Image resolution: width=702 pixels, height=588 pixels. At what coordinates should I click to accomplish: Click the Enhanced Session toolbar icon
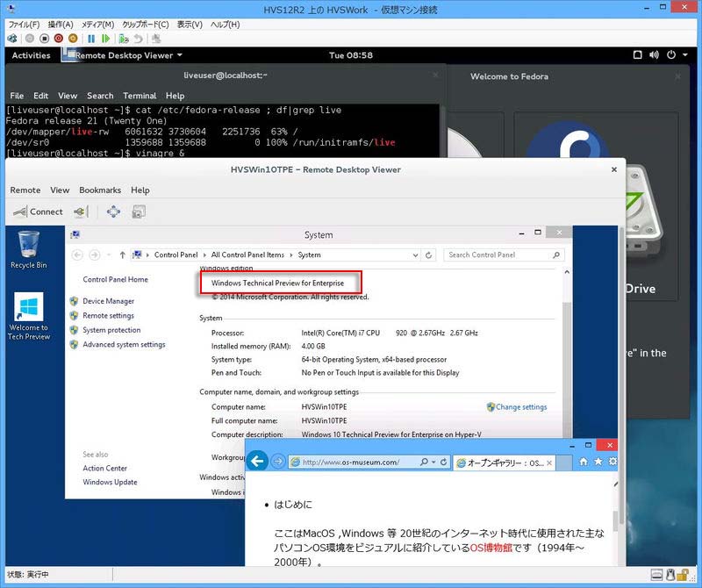pyautogui.click(x=156, y=39)
